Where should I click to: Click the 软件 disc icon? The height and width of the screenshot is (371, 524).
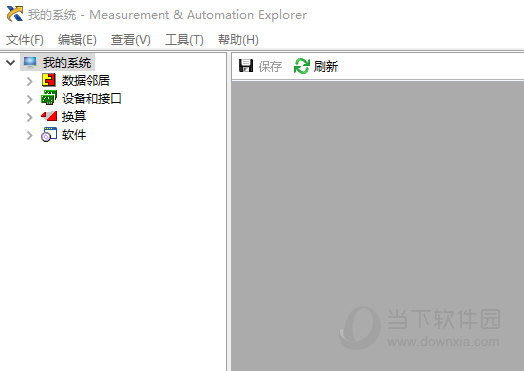(49, 134)
